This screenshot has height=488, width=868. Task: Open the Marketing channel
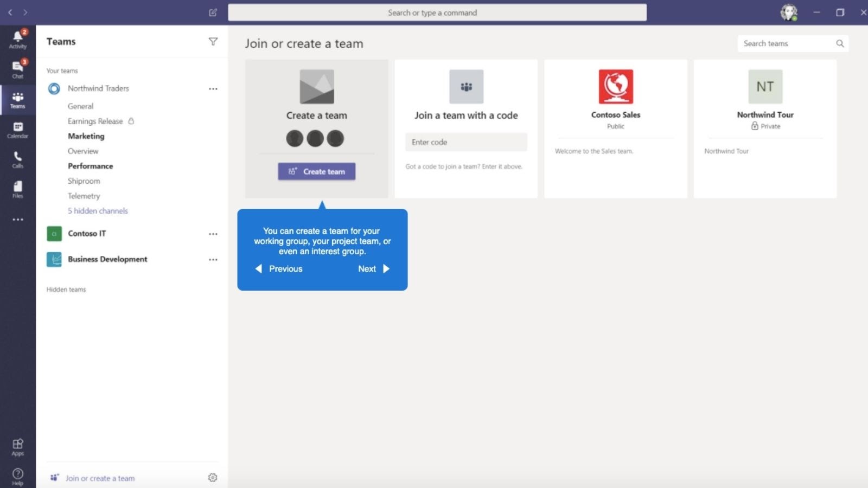click(x=86, y=136)
